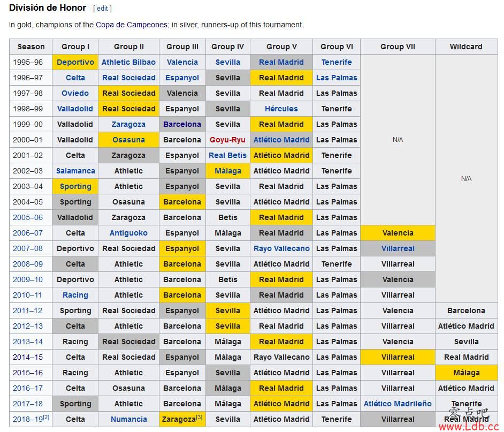Select the gold Málaga wildcard cell in 2015–16
504x432 pixels.
(466, 373)
